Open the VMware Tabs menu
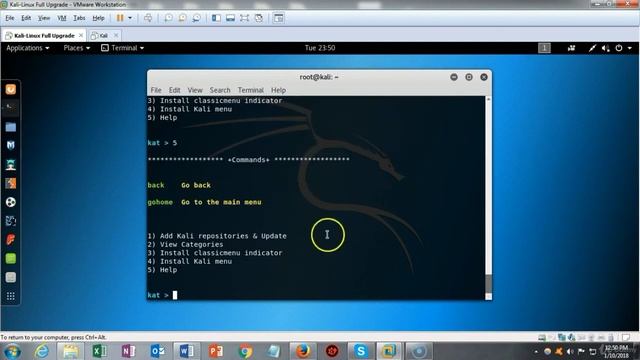Image resolution: width=640 pixels, height=360 pixels. pos(79,18)
